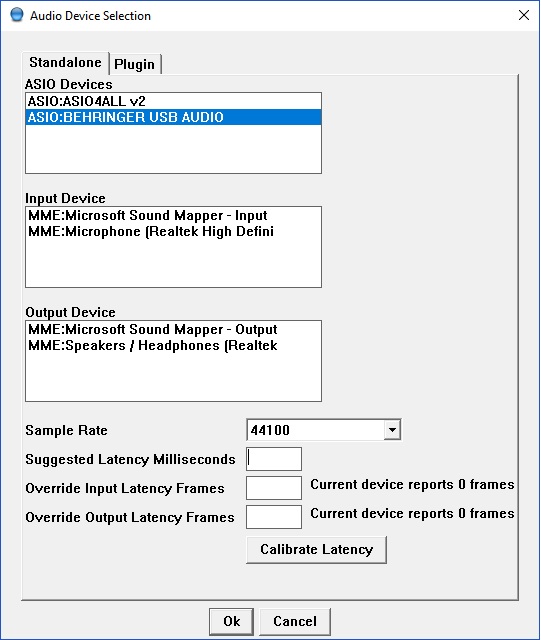Click the Suggested Latency Milliseconds field
The height and width of the screenshot is (640, 541).
click(274, 459)
